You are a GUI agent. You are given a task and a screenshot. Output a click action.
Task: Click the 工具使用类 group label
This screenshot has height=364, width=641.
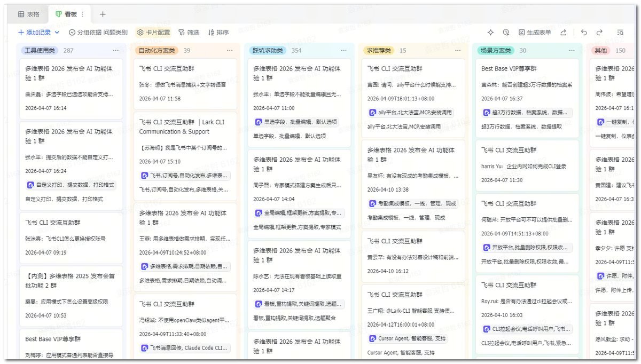40,50
